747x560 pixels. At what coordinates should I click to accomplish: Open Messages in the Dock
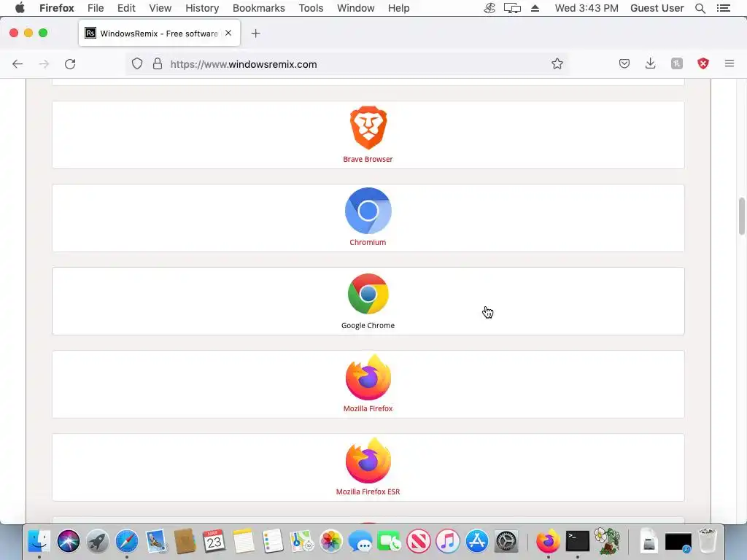click(x=360, y=542)
